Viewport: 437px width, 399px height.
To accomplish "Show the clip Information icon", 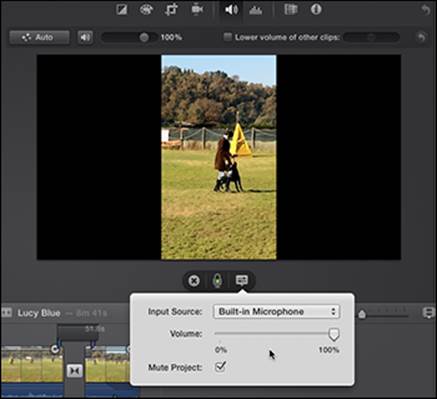I will (x=316, y=9).
